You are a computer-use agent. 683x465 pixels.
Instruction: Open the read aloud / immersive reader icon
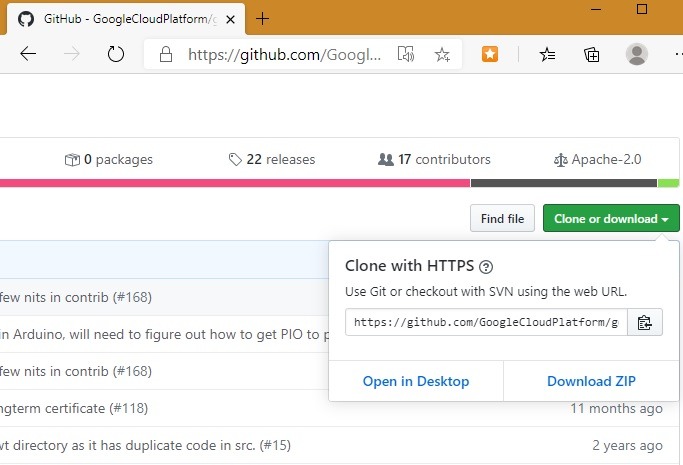tap(406, 54)
